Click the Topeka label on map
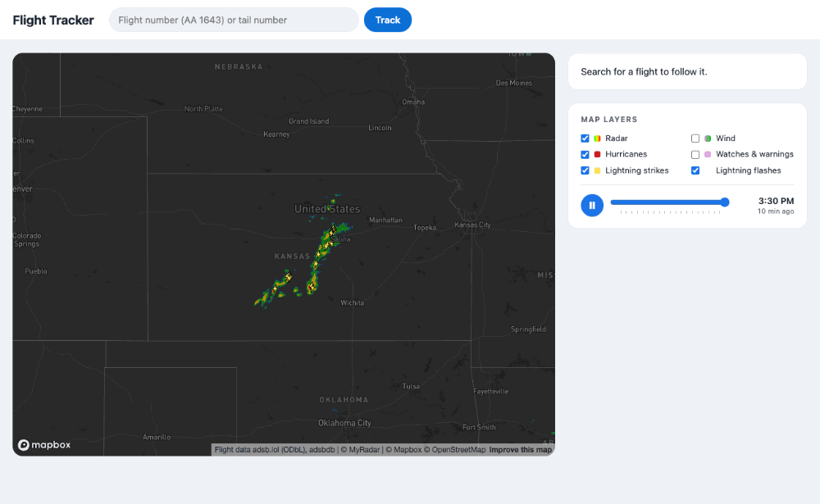The height and width of the screenshot is (504, 820). (425, 228)
